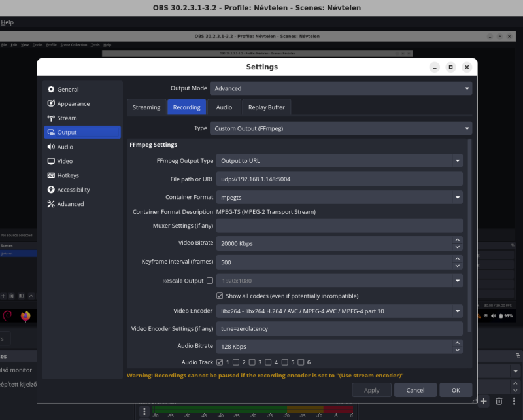This screenshot has width=523, height=420.
Task: Click the Advanced tools icon in sidebar
Action: 51,204
